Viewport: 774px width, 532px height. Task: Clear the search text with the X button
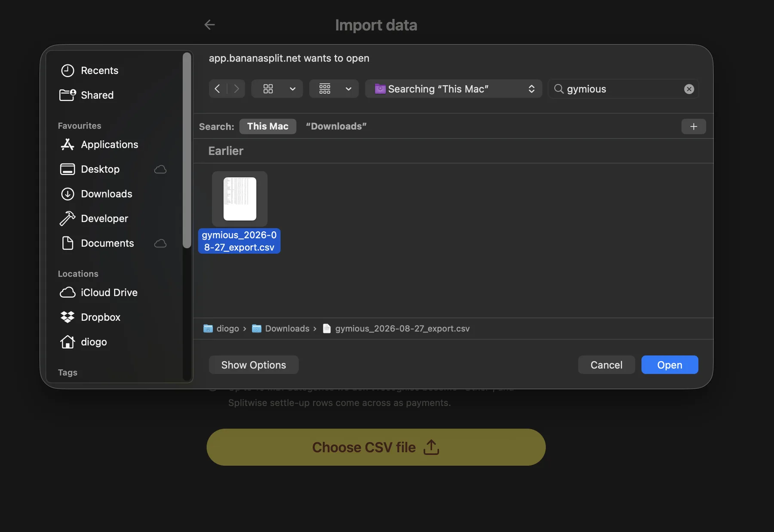point(689,89)
